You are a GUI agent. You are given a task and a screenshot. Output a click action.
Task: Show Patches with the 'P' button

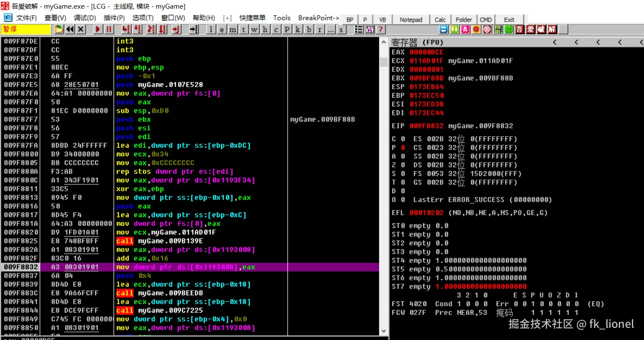click(287, 29)
